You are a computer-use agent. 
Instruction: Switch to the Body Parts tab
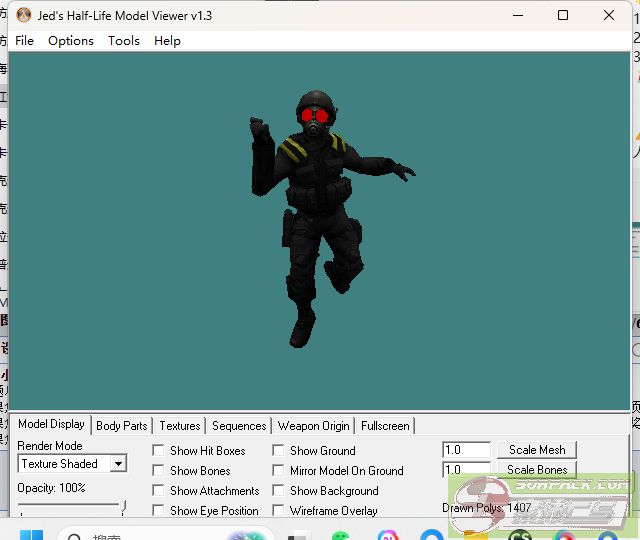[x=122, y=426]
